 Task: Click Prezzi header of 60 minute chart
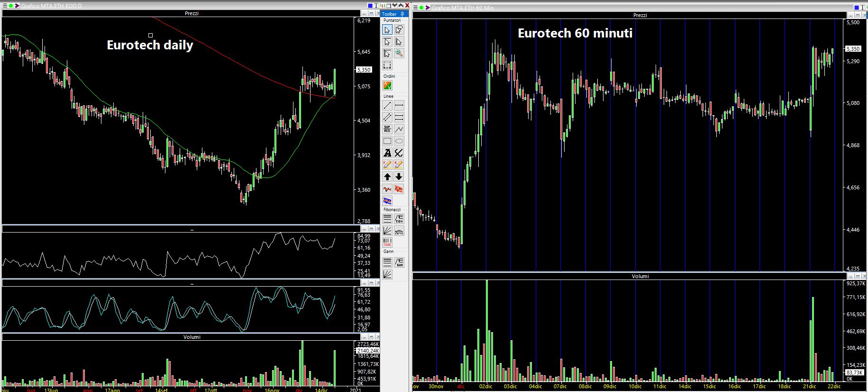640,15
